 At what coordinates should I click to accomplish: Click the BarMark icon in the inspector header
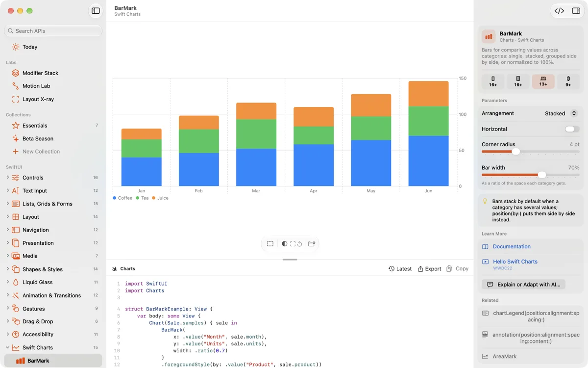[489, 36]
